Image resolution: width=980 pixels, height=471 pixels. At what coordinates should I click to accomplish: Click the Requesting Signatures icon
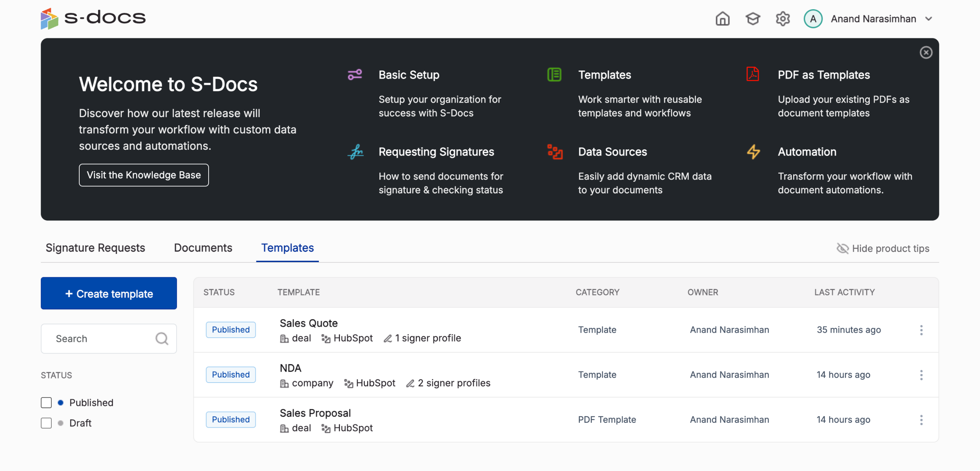point(356,152)
